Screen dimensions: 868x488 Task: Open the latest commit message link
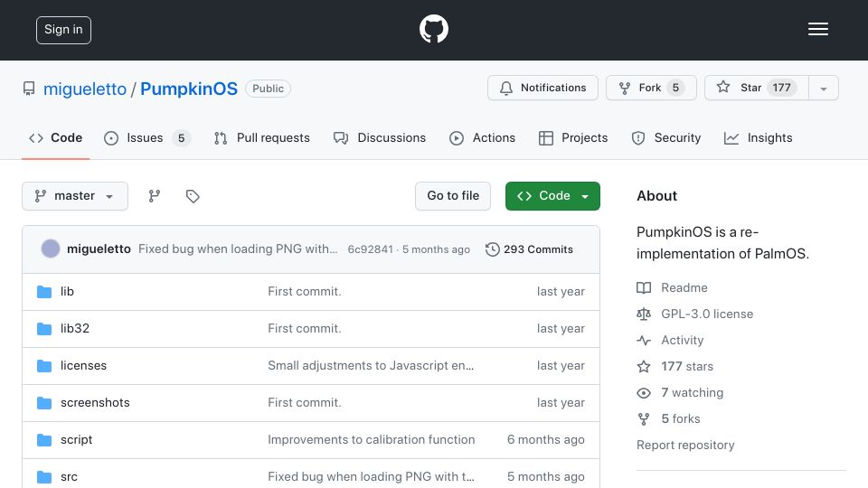[x=238, y=249]
